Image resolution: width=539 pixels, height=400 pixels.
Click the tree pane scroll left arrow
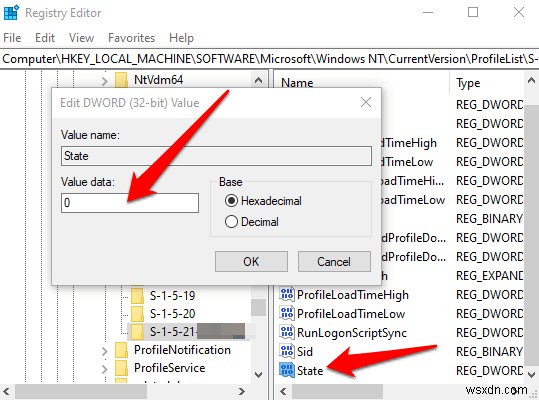(6, 391)
